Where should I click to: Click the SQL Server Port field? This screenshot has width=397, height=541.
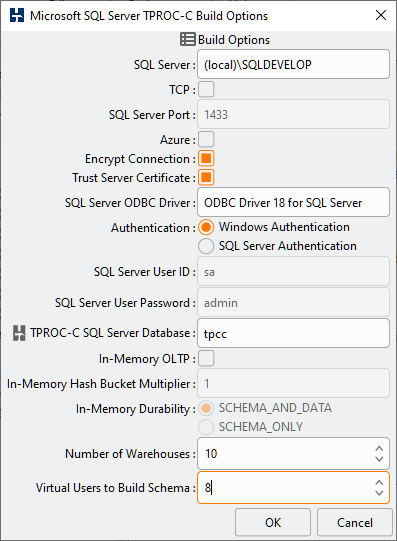coord(293,115)
